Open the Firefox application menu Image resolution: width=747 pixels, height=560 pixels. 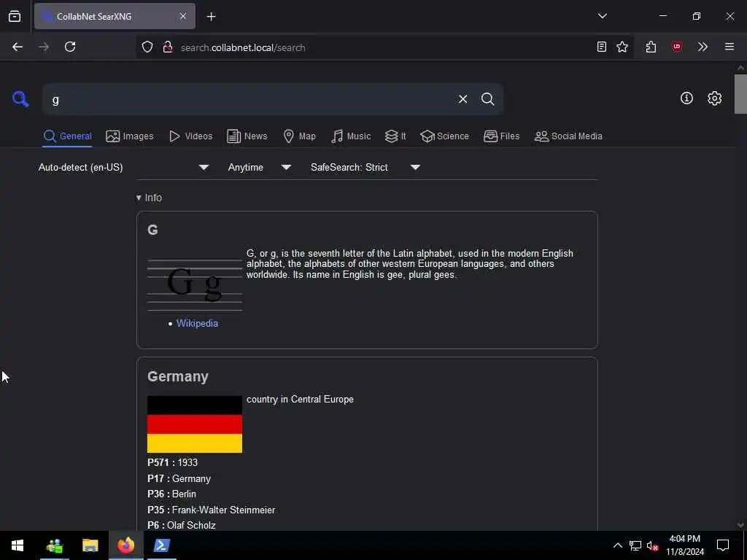tap(729, 47)
